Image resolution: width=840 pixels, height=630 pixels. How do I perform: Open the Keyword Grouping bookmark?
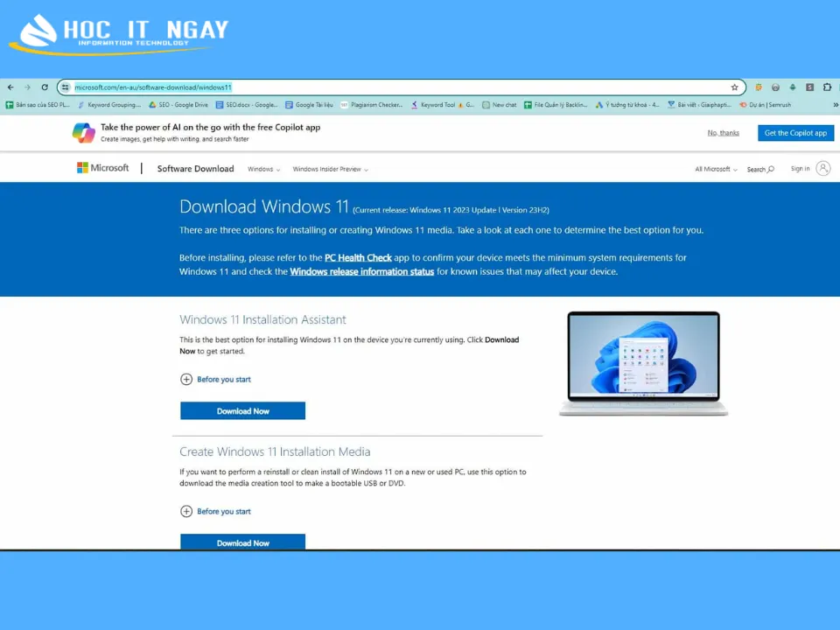point(109,105)
